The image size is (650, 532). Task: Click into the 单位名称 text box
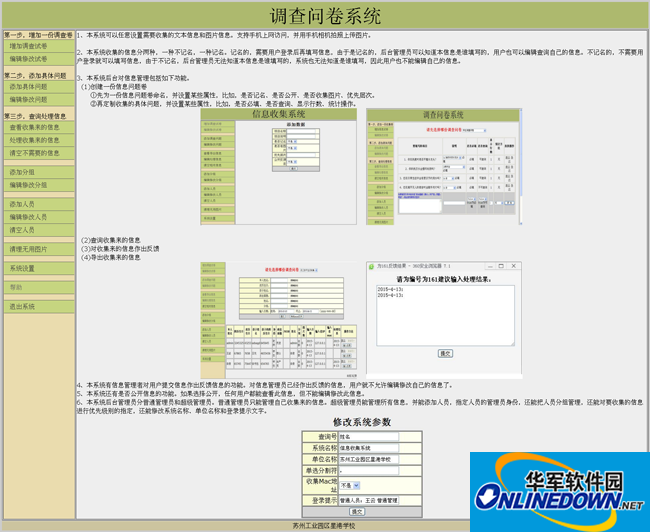pos(369,459)
